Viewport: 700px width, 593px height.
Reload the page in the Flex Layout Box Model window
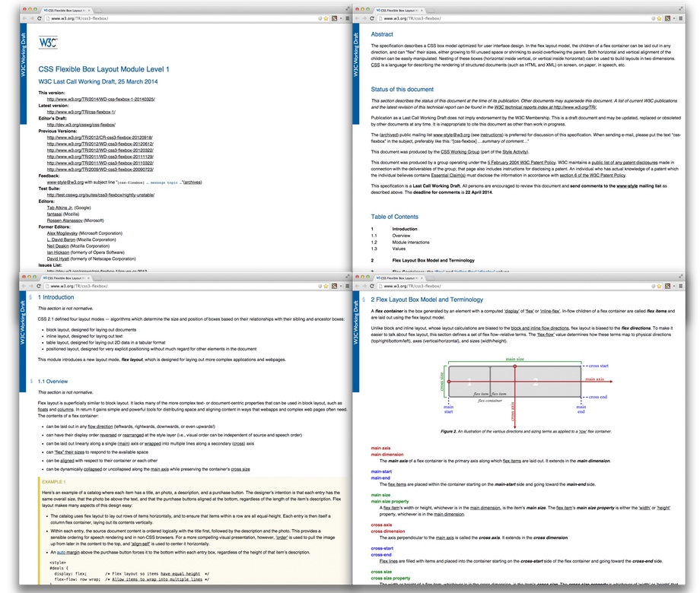372,286
